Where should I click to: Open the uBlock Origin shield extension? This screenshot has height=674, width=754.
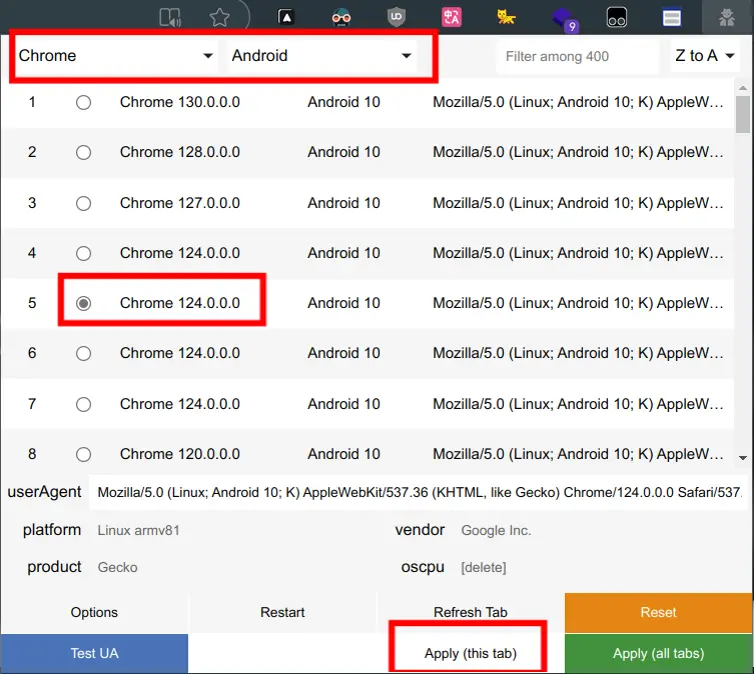[396, 17]
